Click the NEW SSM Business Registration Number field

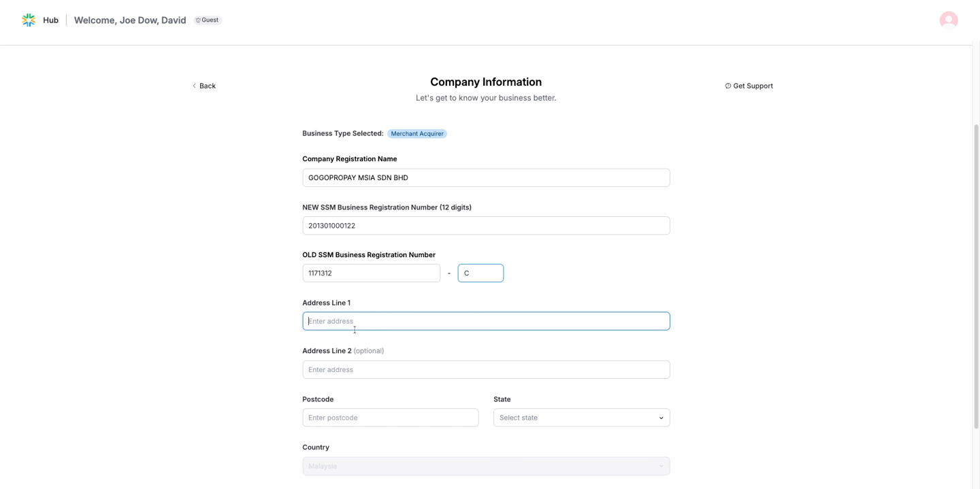[x=485, y=226]
